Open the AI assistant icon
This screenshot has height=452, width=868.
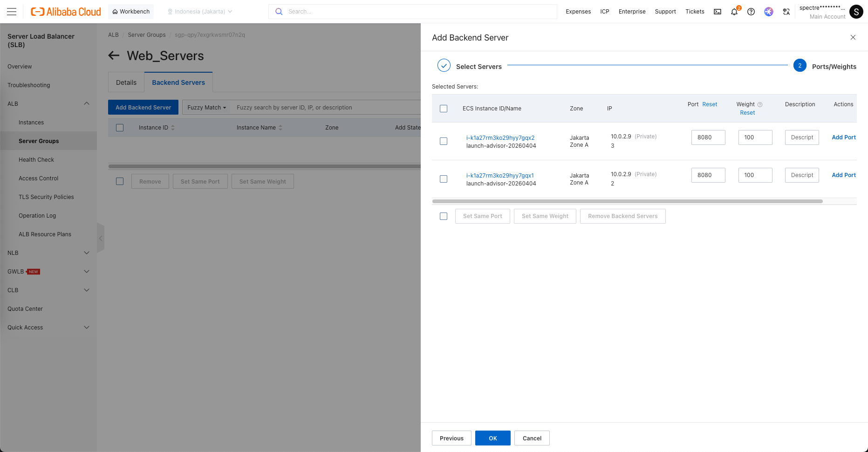769,12
